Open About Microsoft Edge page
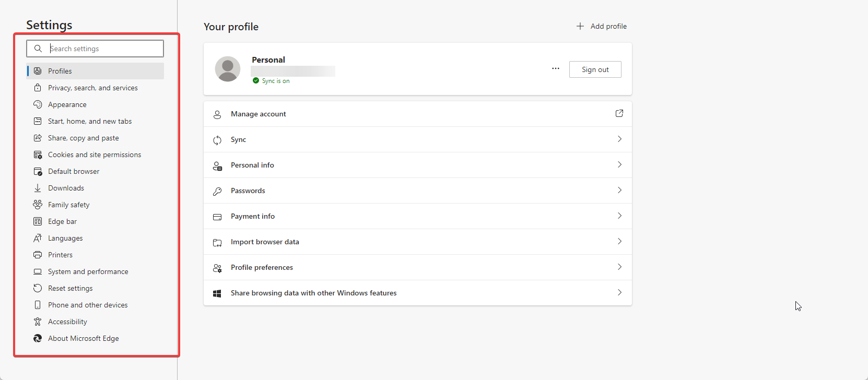 click(x=95, y=338)
